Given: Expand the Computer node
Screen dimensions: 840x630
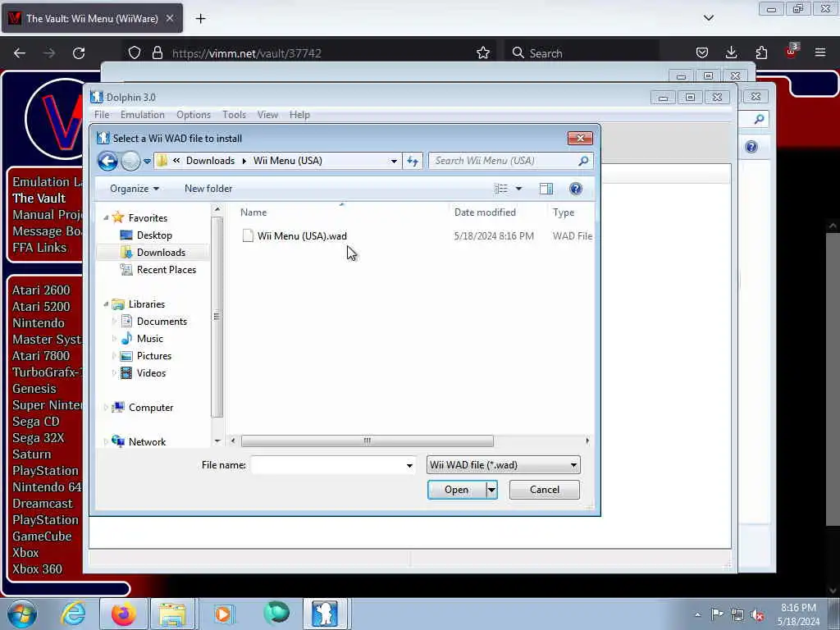Looking at the screenshot, I should [106, 408].
